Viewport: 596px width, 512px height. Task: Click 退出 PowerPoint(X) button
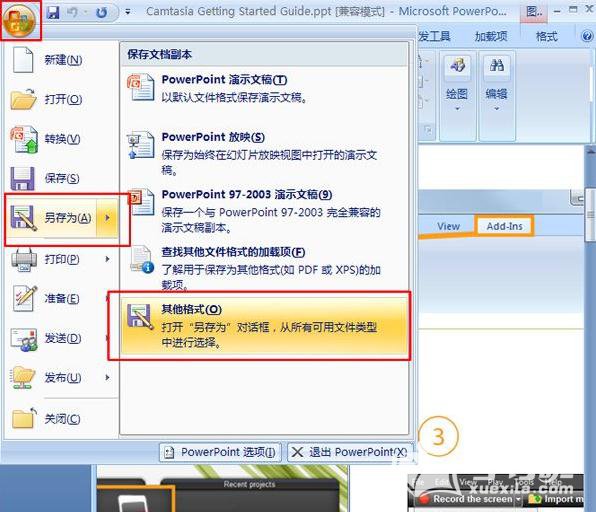(350, 452)
